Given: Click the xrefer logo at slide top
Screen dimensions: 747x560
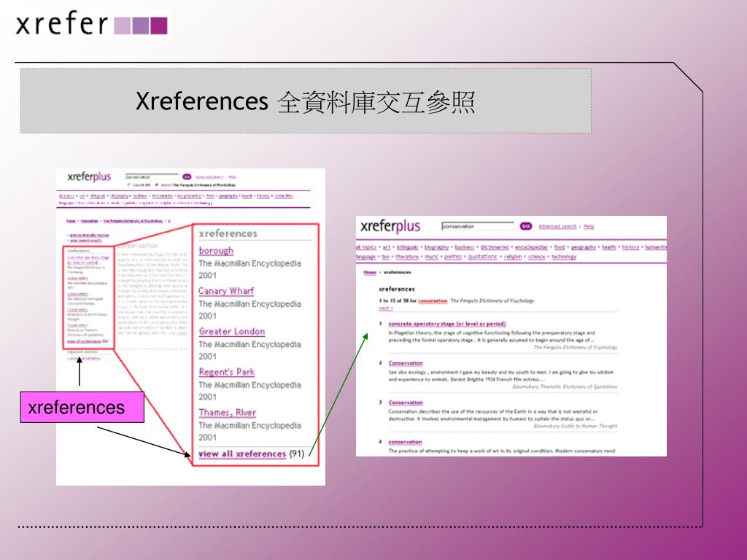Looking at the screenshot, I should 91,24.
